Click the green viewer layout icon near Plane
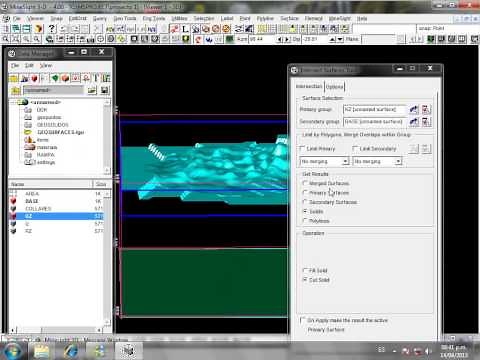Screen dimensions: 480x360 pyautogui.click(x=431, y=39)
